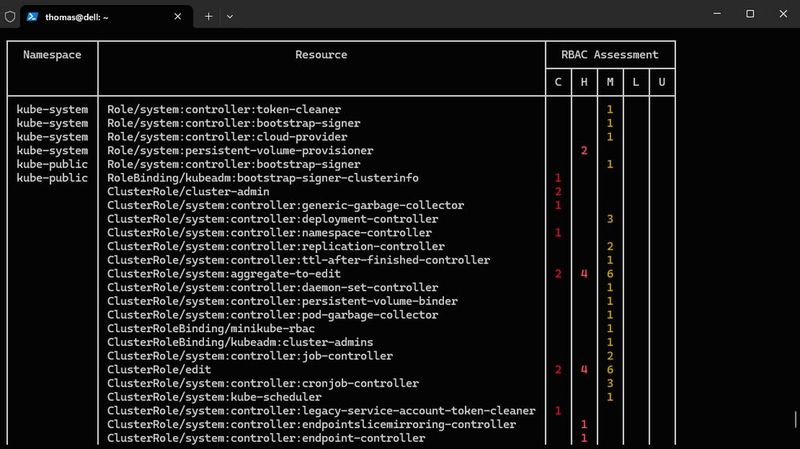The height and width of the screenshot is (449, 800).
Task: Click the H severity column header
Action: click(x=584, y=82)
